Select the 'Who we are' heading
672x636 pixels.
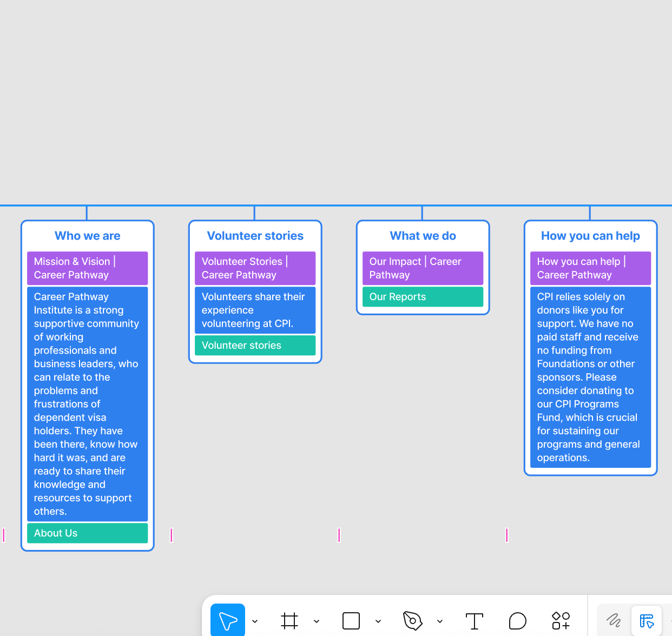[88, 236]
